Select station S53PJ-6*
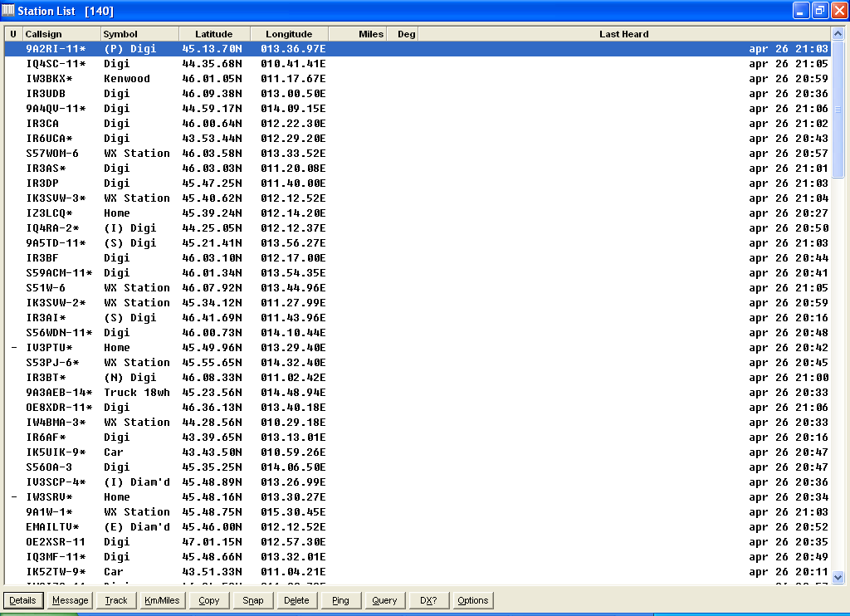The width and height of the screenshot is (850, 616). [x=418, y=363]
